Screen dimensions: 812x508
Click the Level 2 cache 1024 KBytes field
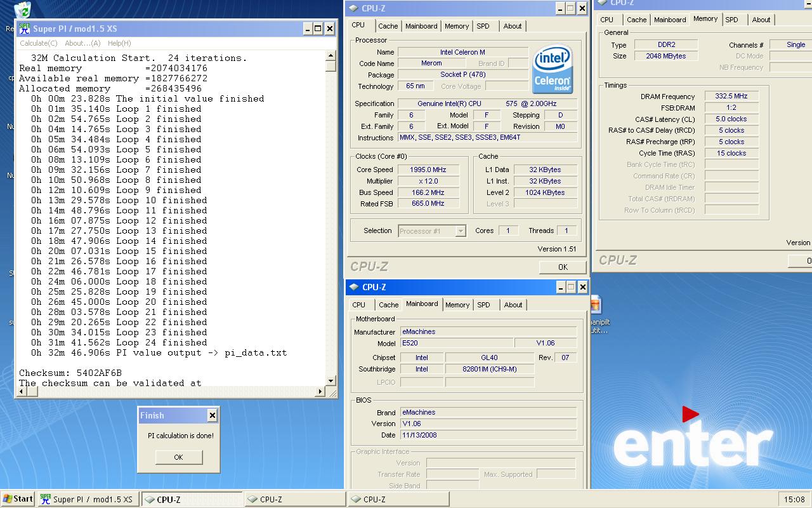tap(546, 192)
